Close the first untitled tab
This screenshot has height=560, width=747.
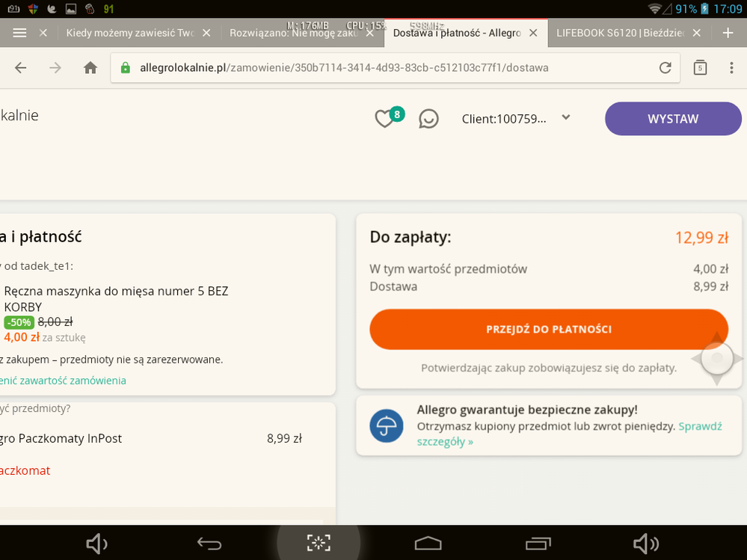coord(43,33)
